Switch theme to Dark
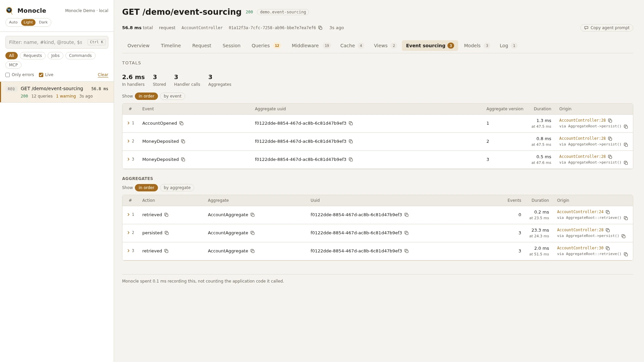The width and height of the screenshot is (644, 362). pos(43,22)
